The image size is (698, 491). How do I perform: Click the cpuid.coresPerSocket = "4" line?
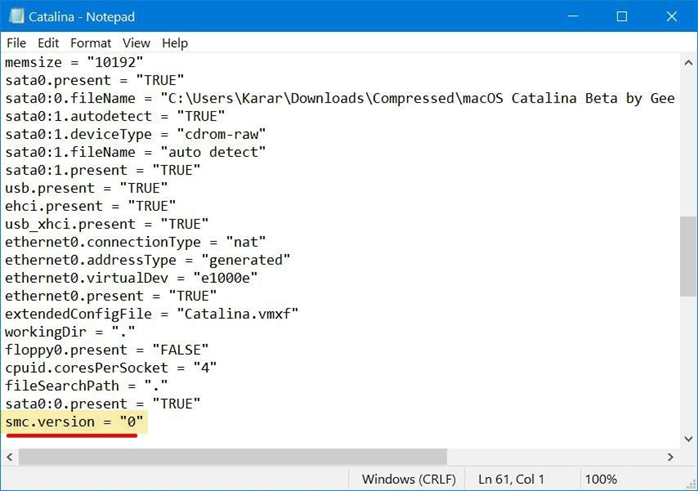111,368
